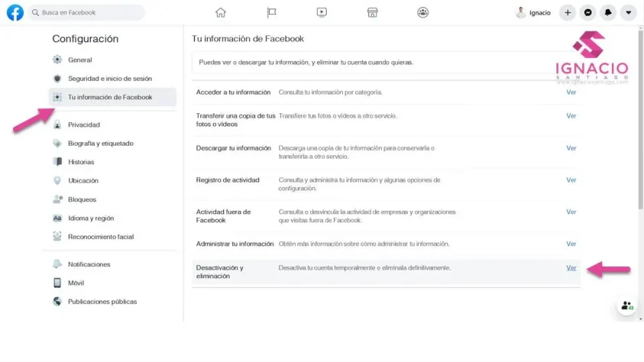
Task: Select the Desactivación y eliminación label
Action: pos(220,272)
